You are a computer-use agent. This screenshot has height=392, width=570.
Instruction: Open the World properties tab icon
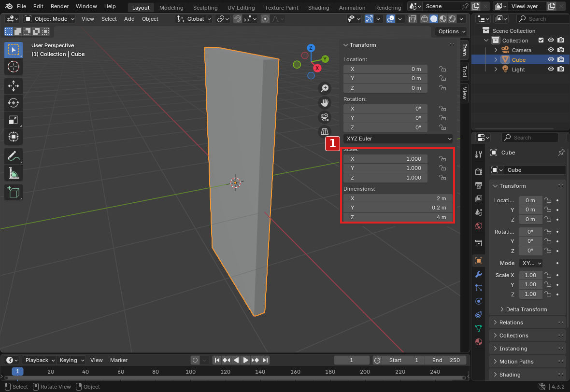(479, 226)
